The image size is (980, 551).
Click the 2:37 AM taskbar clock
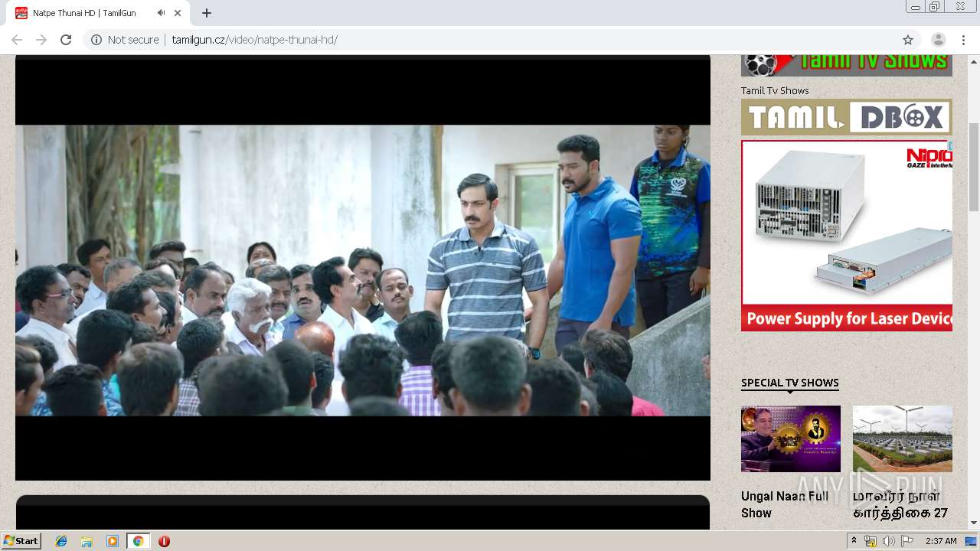pyautogui.click(x=941, y=541)
